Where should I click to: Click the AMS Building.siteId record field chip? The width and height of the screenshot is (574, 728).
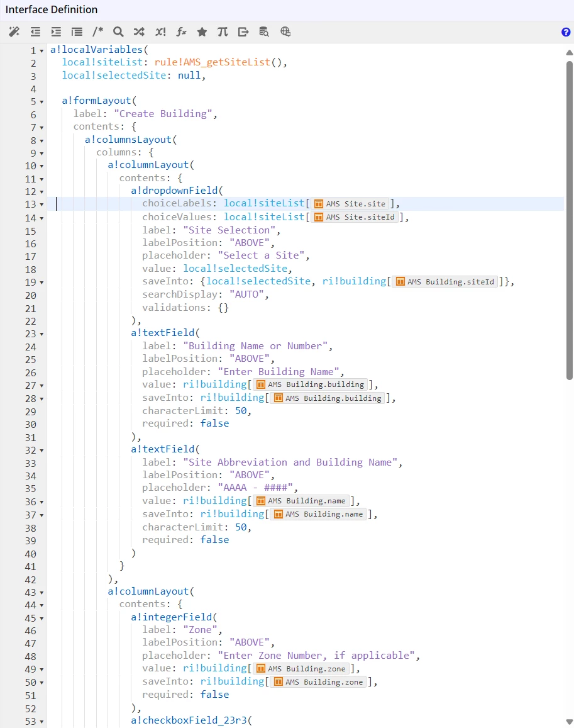click(x=445, y=282)
